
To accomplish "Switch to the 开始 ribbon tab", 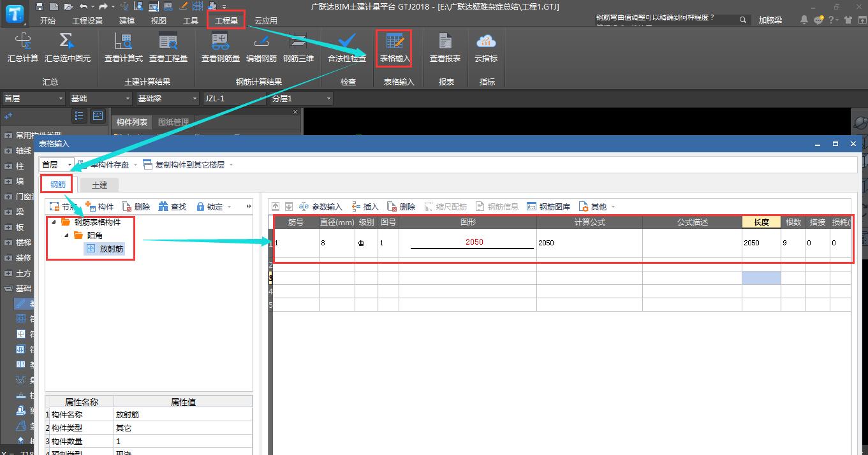I will coord(48,20).
